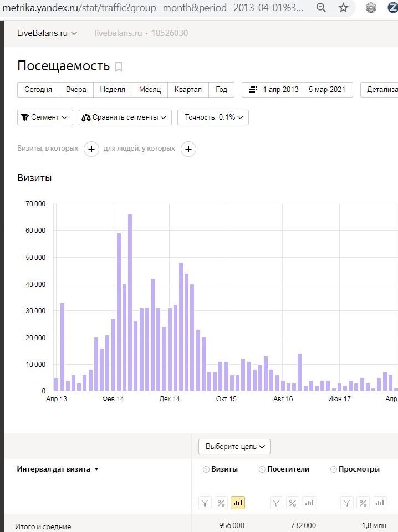This screenshot has height=532, width=398.
Task: Click the Итого и средние row label
Action: coord(43,526)
